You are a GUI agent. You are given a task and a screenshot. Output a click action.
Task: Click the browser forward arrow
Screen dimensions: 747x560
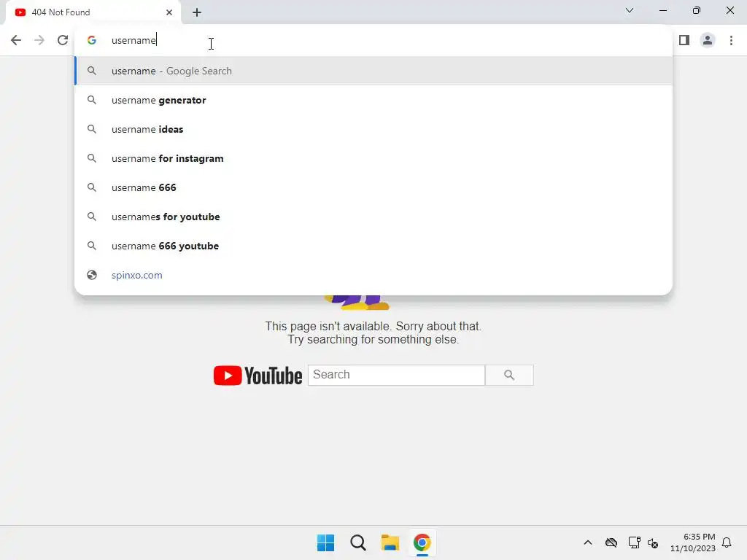tap(39, 40)
